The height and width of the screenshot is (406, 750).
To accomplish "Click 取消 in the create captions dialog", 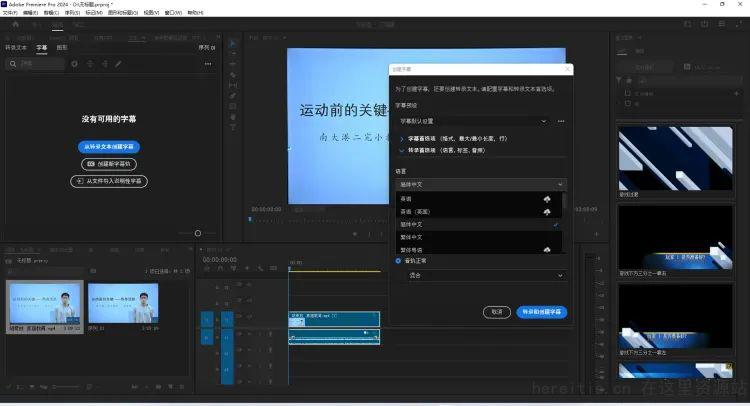I will click(x=497, y=312).
